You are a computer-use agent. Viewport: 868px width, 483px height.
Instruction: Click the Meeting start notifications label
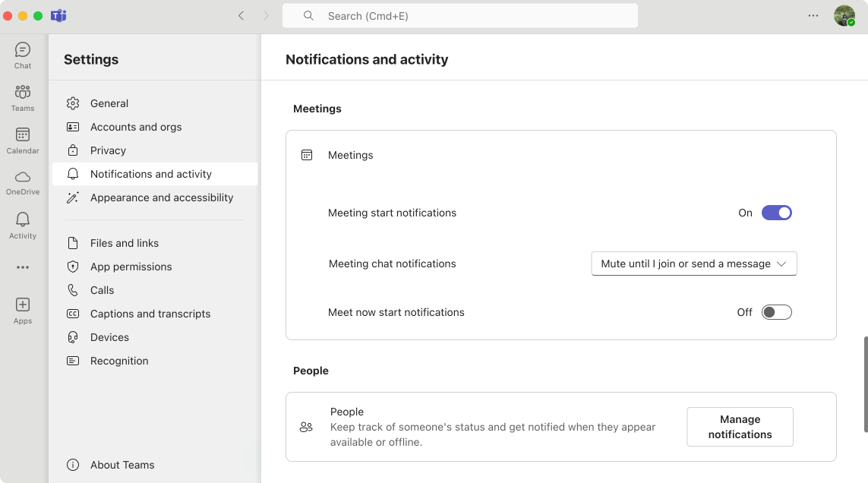[x=392, y=213]
